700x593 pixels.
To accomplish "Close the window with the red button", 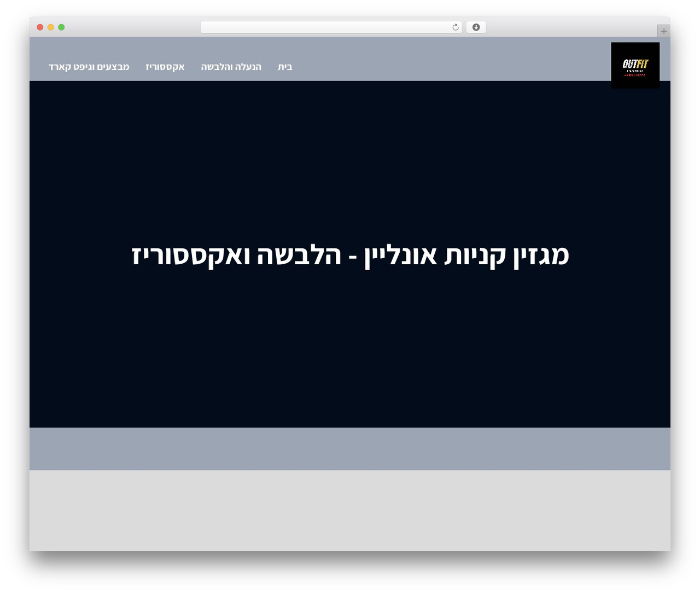I will point(40,27).
